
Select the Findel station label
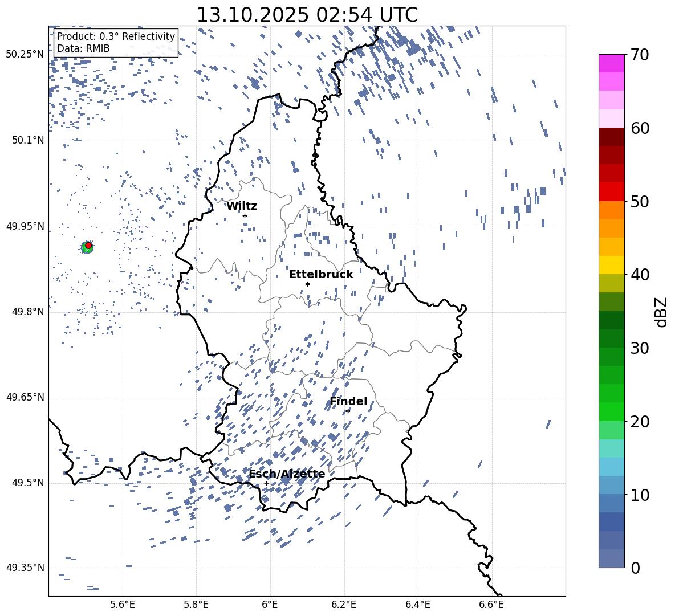348,401
